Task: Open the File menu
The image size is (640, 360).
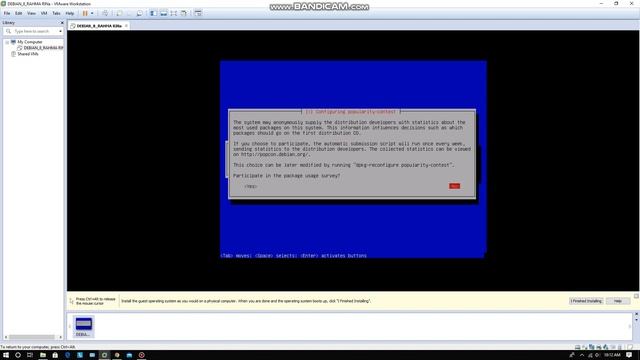Action: tap(7, 13)
